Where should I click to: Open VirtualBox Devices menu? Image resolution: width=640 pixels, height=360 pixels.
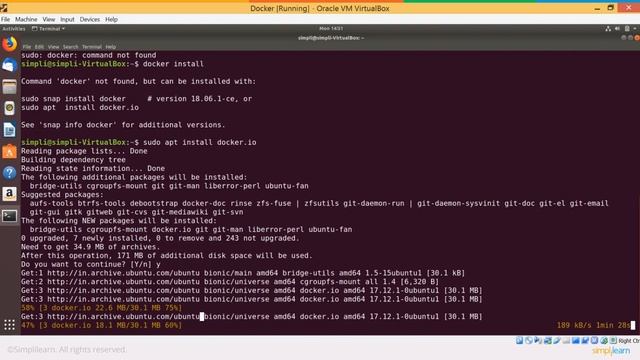(x=89, y=19)
